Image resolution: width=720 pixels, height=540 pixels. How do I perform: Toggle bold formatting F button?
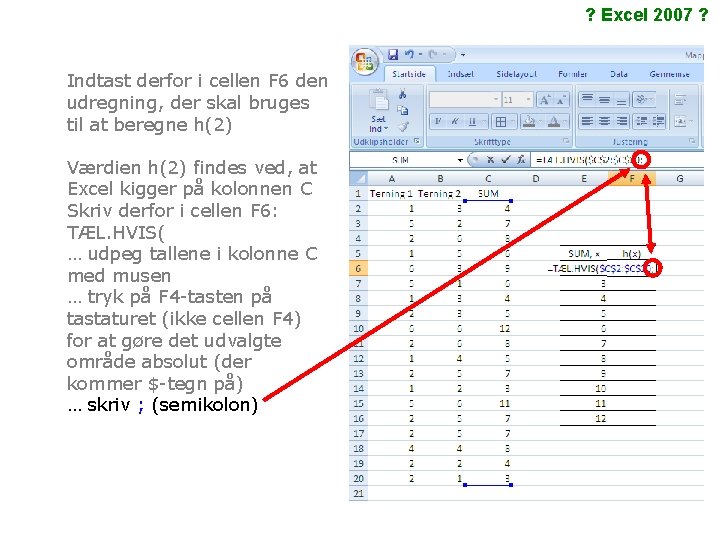pos(438,121)
